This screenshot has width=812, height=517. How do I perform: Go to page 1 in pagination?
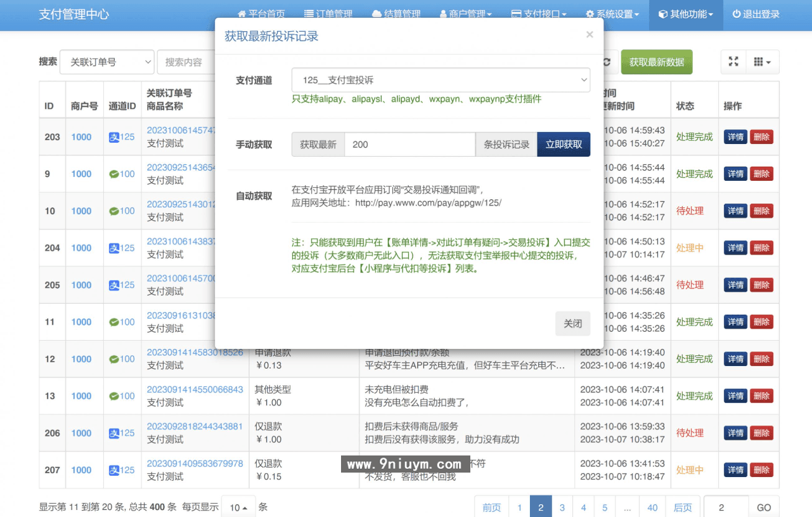[x=519, y=507]
